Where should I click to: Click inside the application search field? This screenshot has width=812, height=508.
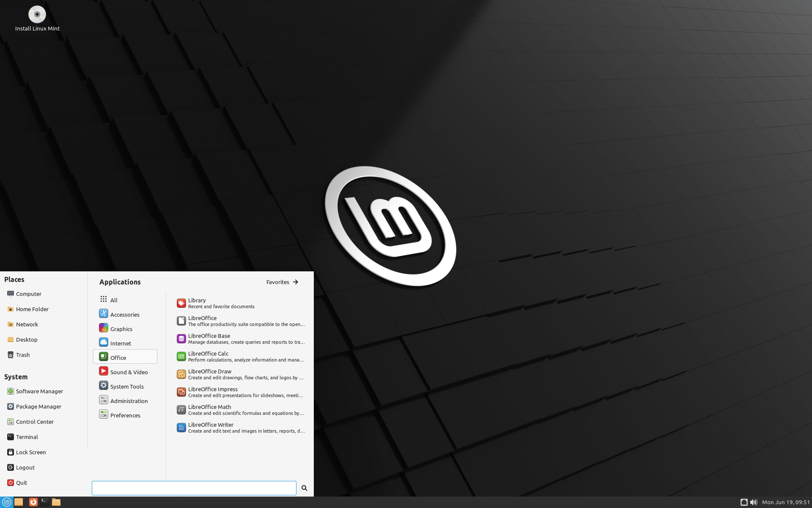point(193,488)
